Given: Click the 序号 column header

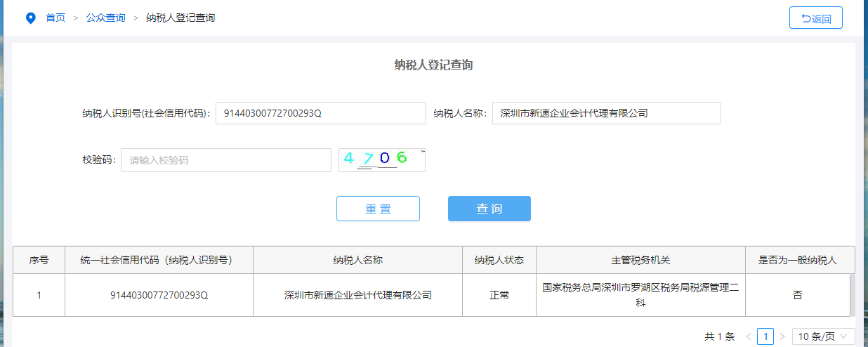Looking at the screenshot, I should point(39,260).
